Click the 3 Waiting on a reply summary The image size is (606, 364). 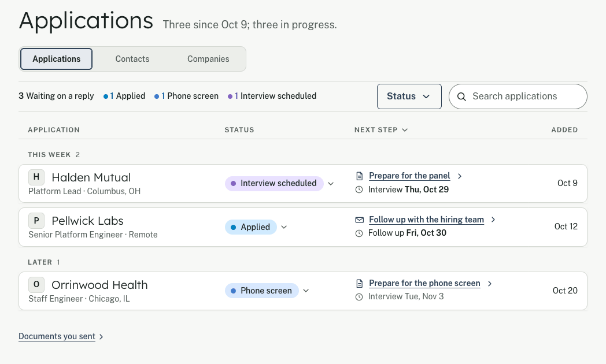pyautogui.click(x=56, y=96)
